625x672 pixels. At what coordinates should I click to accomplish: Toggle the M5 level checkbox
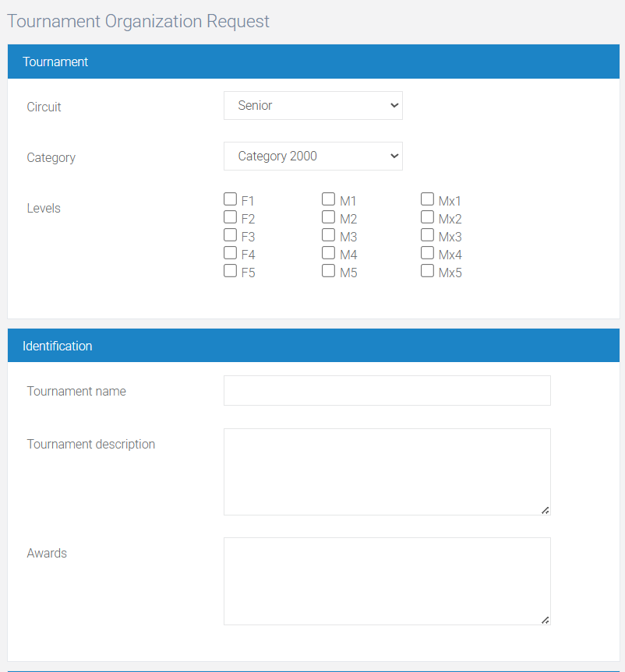click(328, 271)
